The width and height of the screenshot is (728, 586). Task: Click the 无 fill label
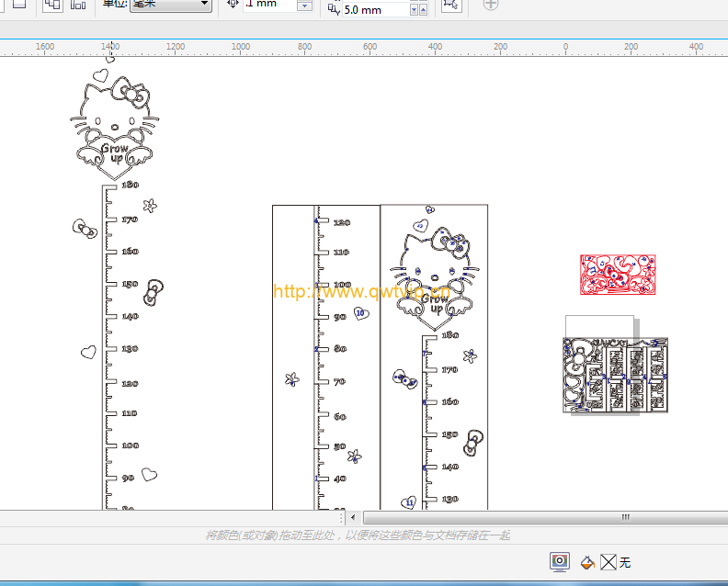(625, 563)
